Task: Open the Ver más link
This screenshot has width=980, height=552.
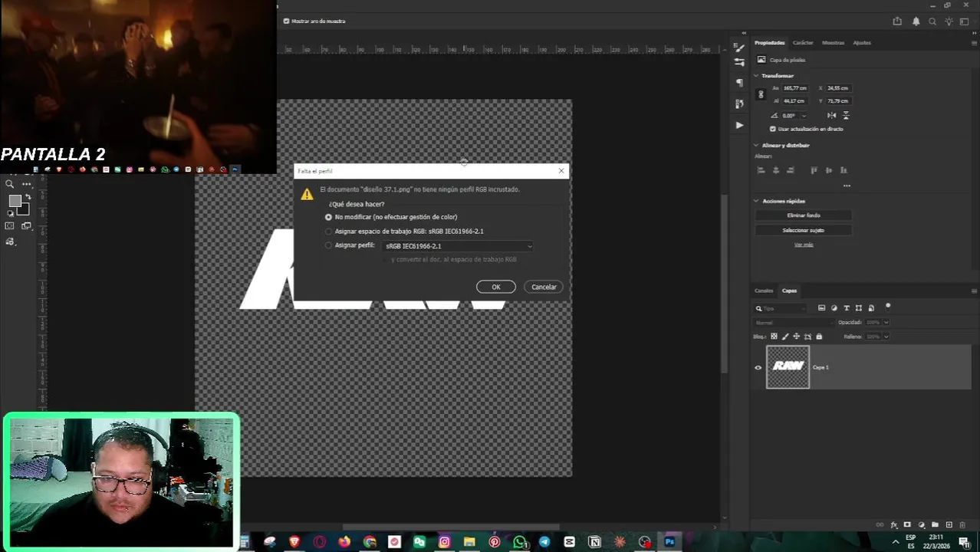Action: point(804,245)
